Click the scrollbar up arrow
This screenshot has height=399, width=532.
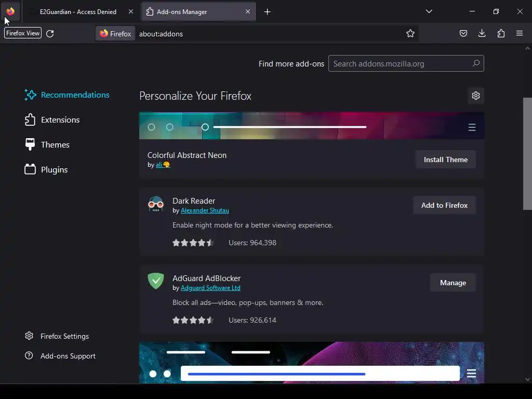(x=527, y=48)
